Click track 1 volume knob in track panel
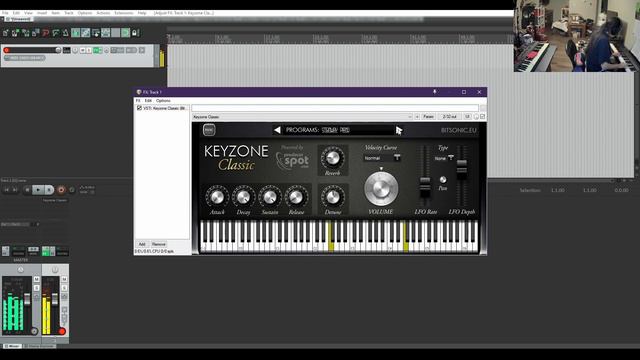The height and width of the screenshot is (360, 640). coord(58,50)
